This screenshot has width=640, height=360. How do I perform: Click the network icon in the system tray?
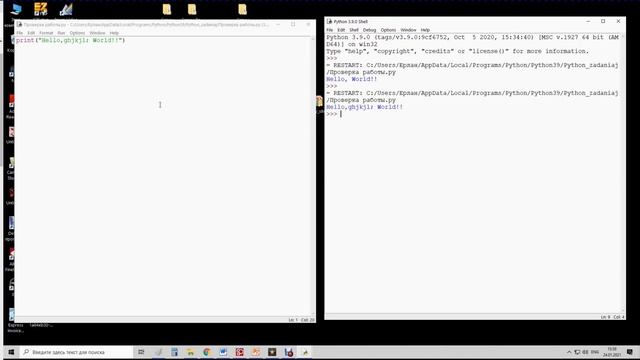[577, 352]
